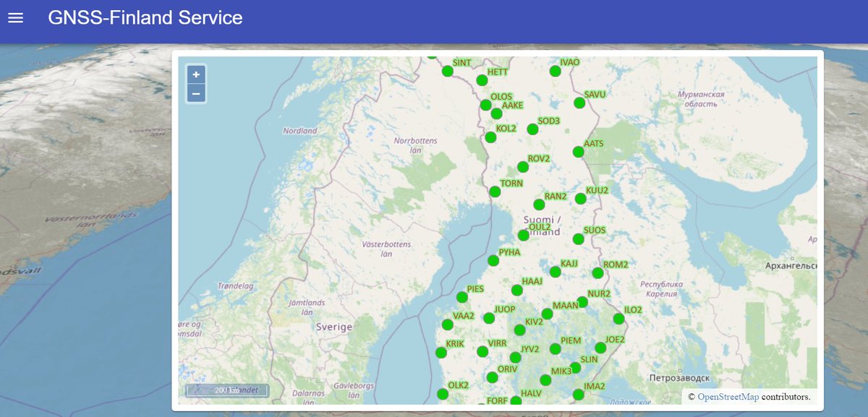Viewport: 868px width, 417px height.
Task: Click the Västerbottens län map label
Action: click(x=386, y=249)
